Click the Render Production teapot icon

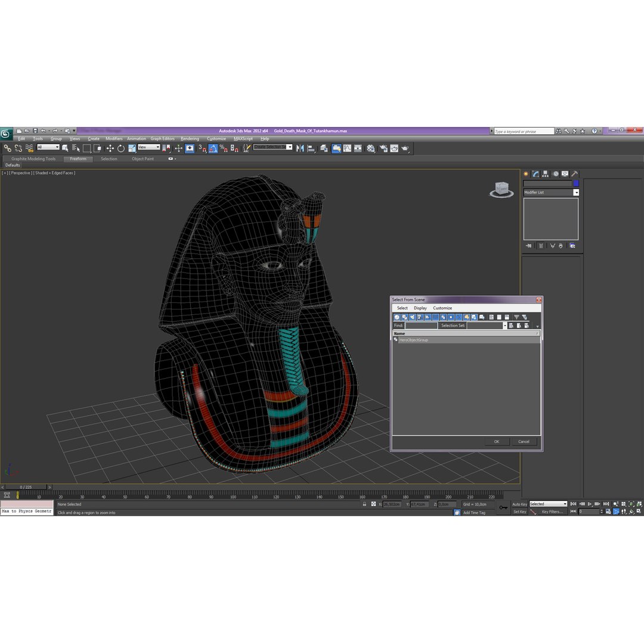coord(405,148)
